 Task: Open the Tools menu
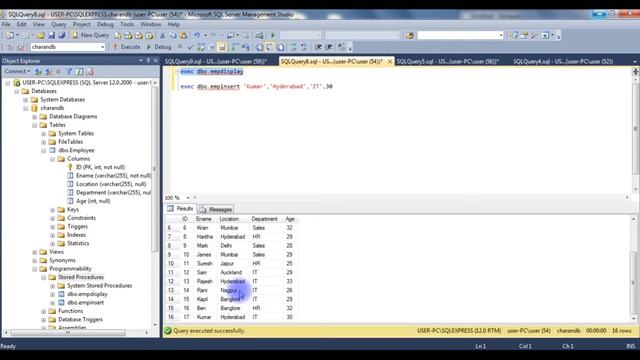click(x=127, y=24)
